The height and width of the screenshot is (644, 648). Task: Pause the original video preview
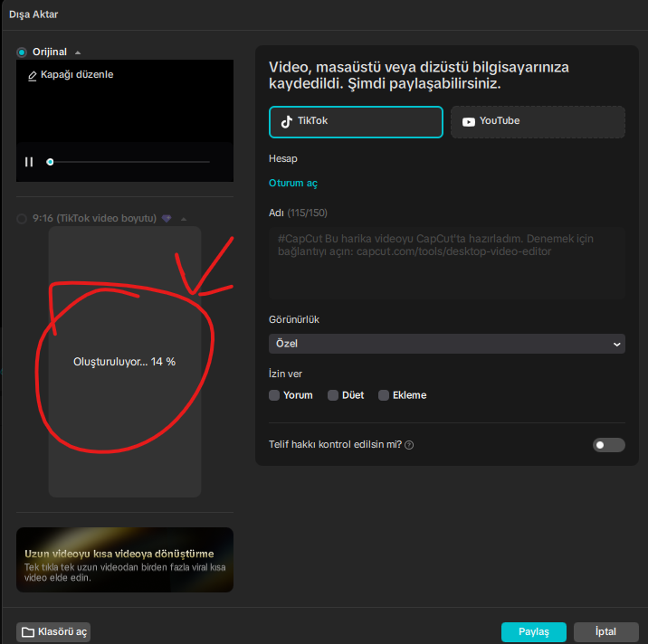point(29,162)
